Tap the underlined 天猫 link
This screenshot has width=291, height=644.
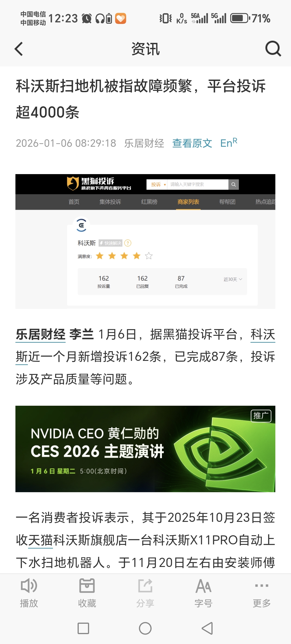click(x=41, y=540)
